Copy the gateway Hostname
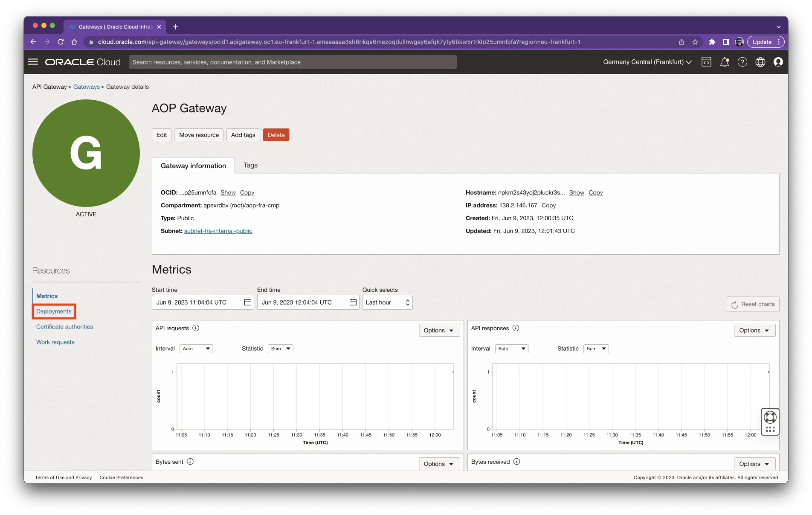Screen dimensions: 812x515 596,192
